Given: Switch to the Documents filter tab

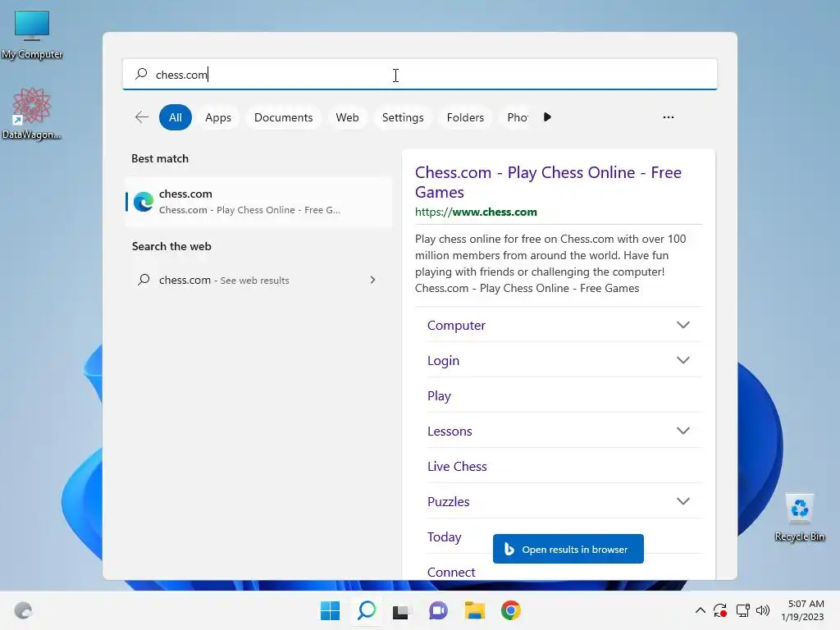Looking at the screenshot, I should [x=283, y=117].
